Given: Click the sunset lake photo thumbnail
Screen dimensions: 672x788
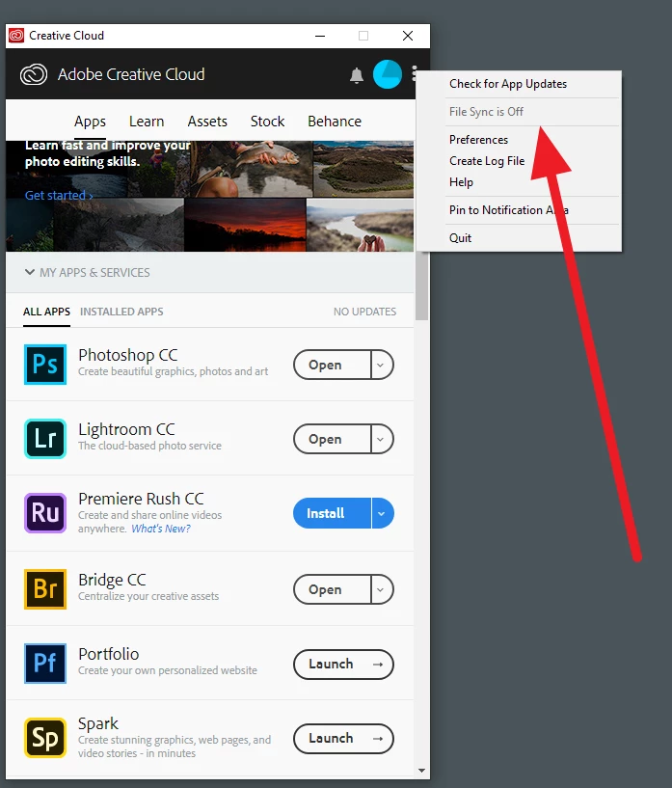Looking at the screenshot, I should [245, 225].
